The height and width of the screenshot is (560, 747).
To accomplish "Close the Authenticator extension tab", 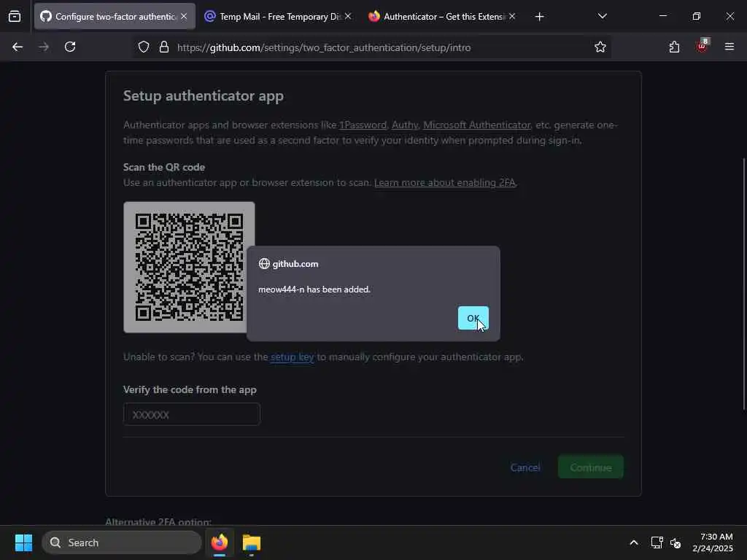I will click(x=511, y=16).
